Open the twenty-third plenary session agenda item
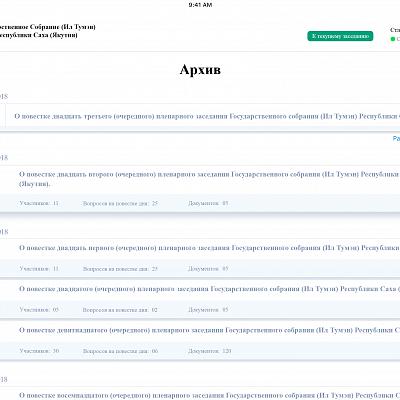Viewport: 400px width, 400px height. (x=207, y=116)
